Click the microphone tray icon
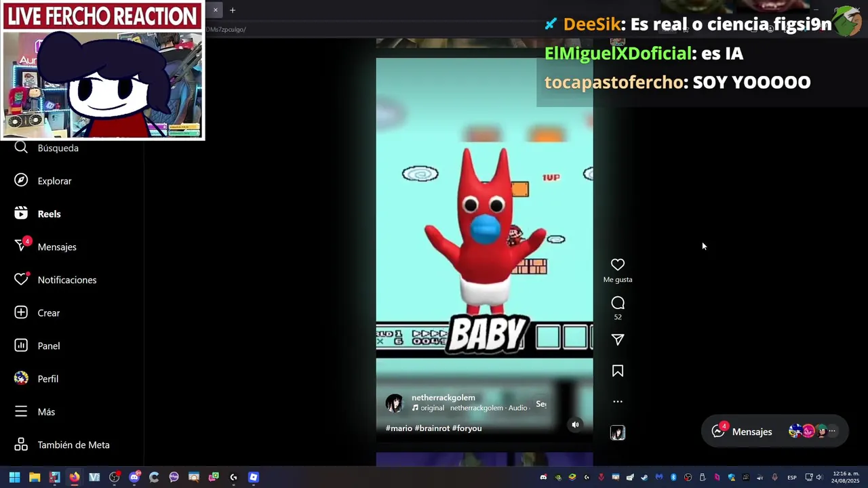Image resolution: width=868 pixels, height=488 pixels. point(775,477)
